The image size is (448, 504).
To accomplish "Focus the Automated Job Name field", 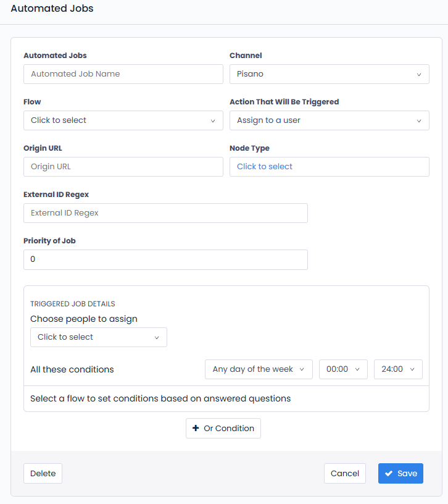I will [x=123, y=74].
